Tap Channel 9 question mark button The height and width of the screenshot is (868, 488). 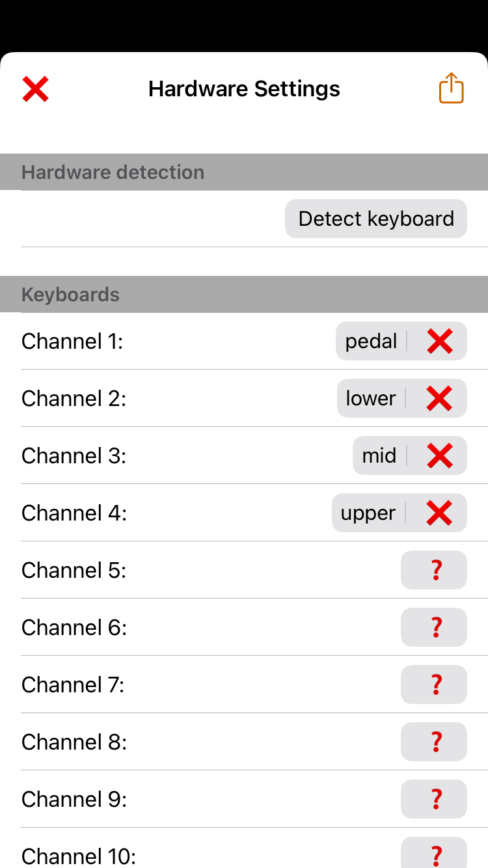click(x=434, y=799)
